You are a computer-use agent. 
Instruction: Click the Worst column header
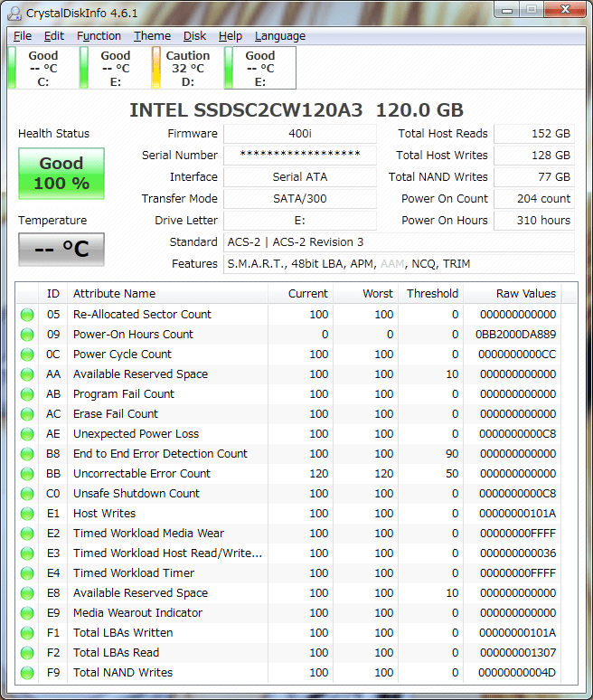(x=365, y=293)
